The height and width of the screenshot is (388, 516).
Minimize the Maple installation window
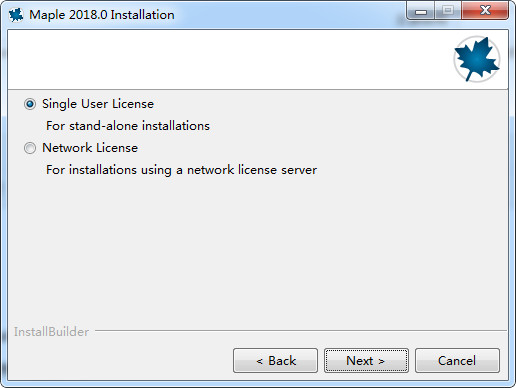coord(421,11)
